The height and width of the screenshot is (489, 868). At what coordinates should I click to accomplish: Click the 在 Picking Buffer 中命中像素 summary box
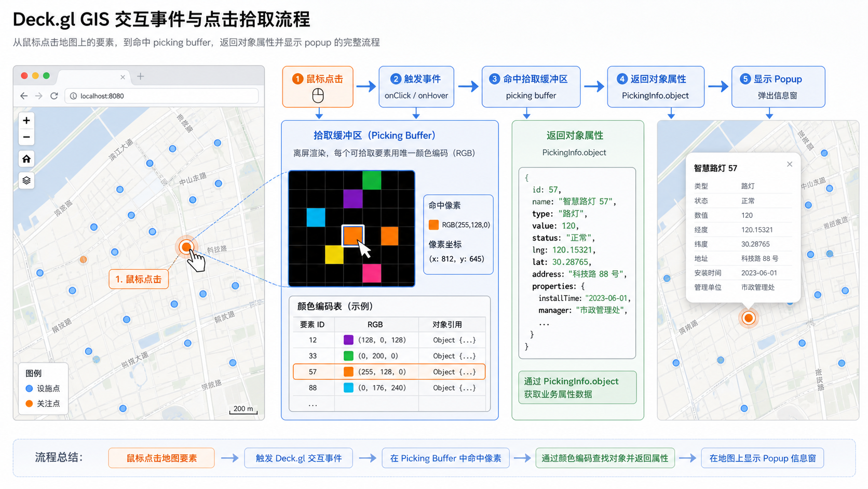445,458
